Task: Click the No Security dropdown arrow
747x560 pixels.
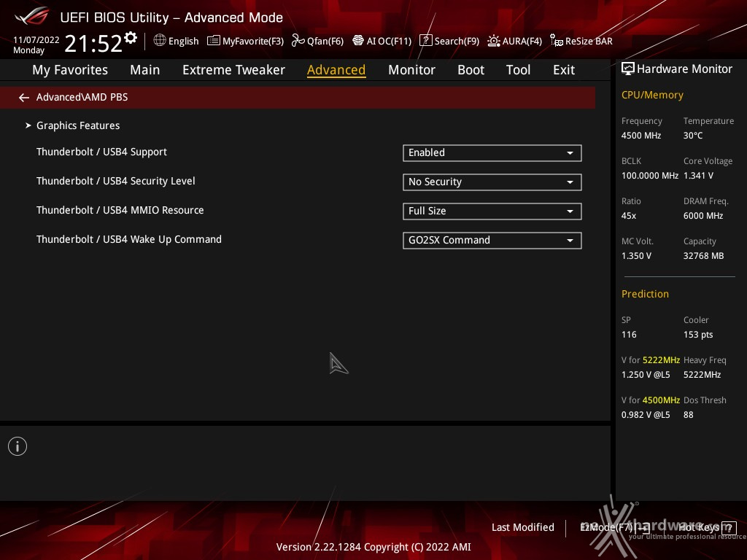Action: (x=570, y=182)
